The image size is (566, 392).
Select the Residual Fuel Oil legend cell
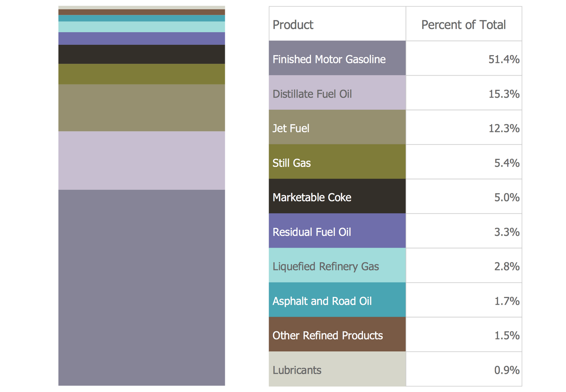pos(337,231)
